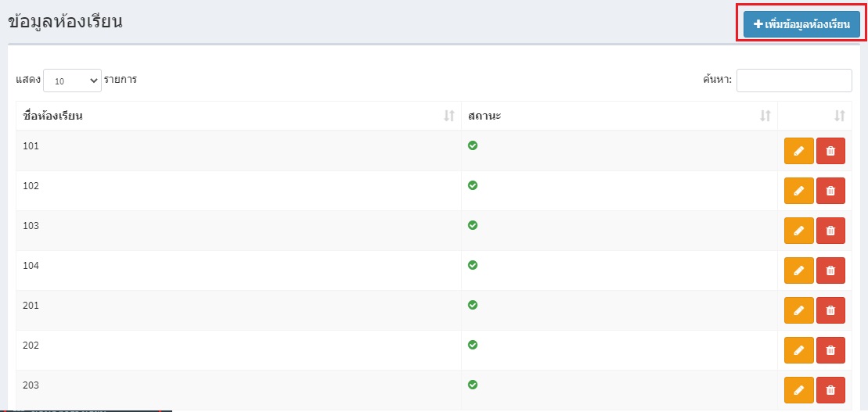Select the classroom name cell 201
868x412 pixels.
[239, 310]
